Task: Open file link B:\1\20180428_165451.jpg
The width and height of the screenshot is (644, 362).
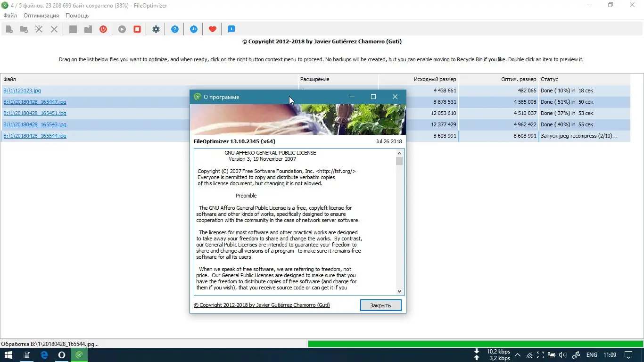Action: [x=35, y=113]
